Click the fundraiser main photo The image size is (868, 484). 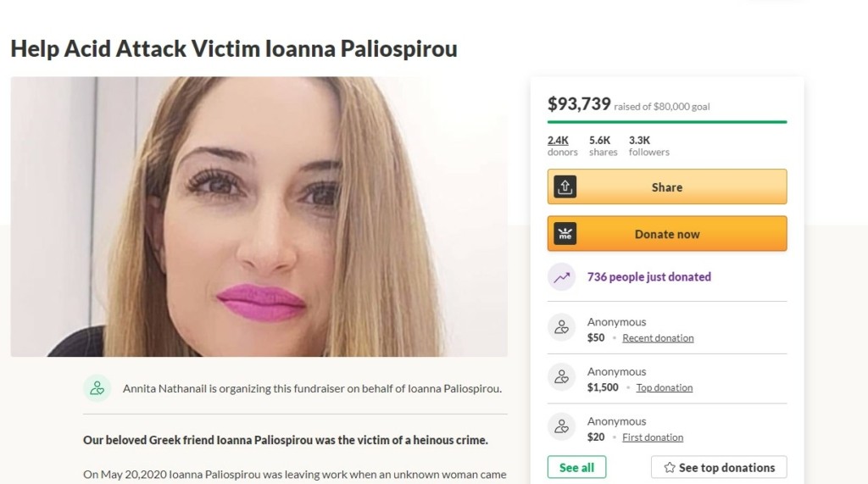(259, 216)
